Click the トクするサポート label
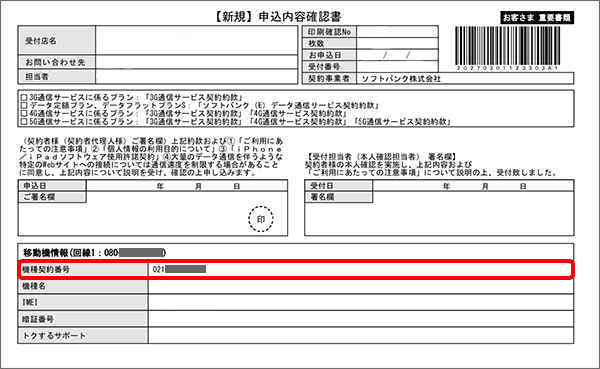Screen dimensions: 600x369 click(54, 336)
